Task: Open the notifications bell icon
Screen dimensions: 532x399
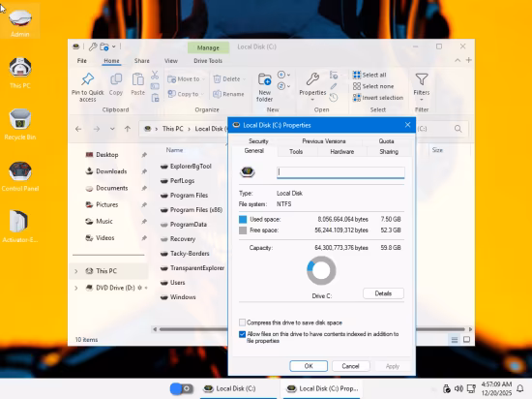Action: tap(520, 388)
